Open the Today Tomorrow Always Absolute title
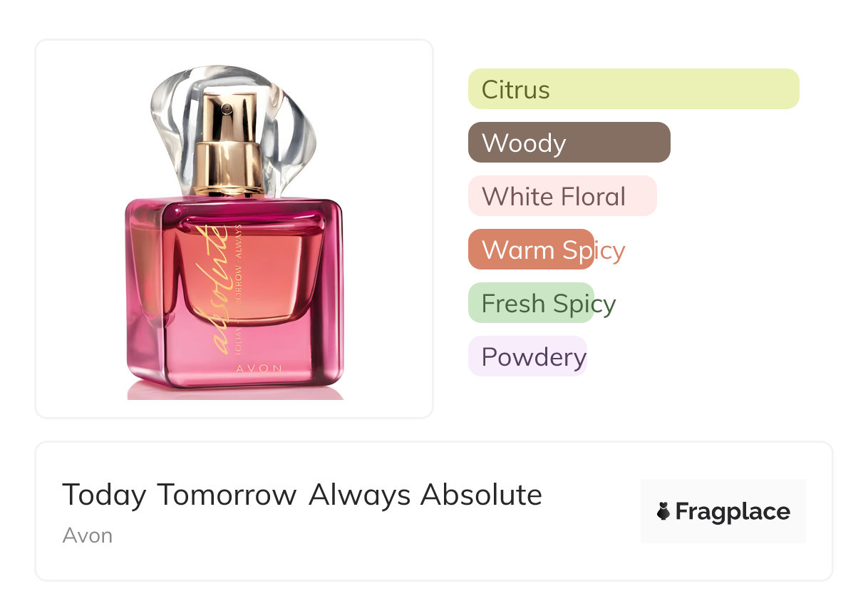 click(x=302, y=495)
